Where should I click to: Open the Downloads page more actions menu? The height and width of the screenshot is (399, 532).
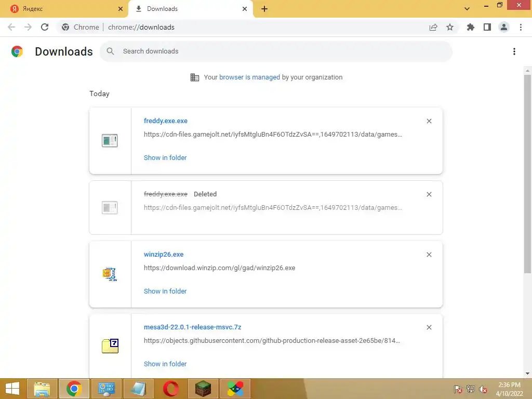coord(514,51)
